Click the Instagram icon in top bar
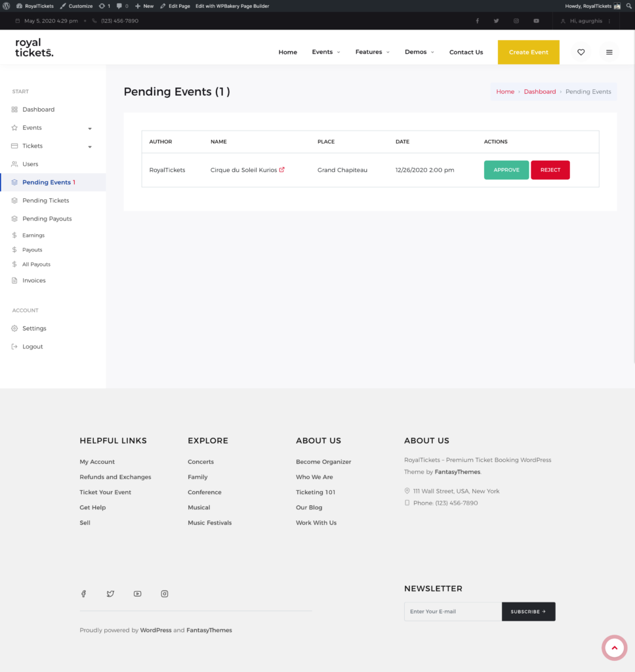 (x=516, y=21)
